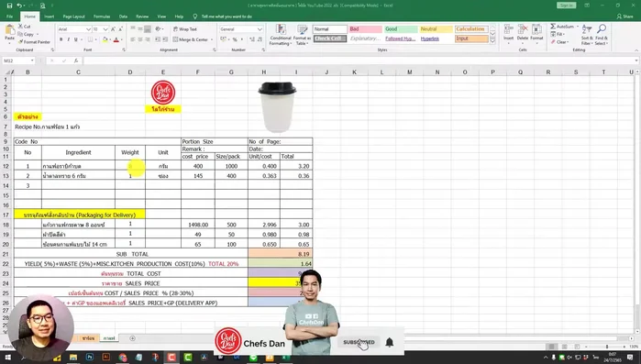Switch to the View tab
Image resolution: width=641 pixels, height=364 pixels.
click(x=161, y=17)
